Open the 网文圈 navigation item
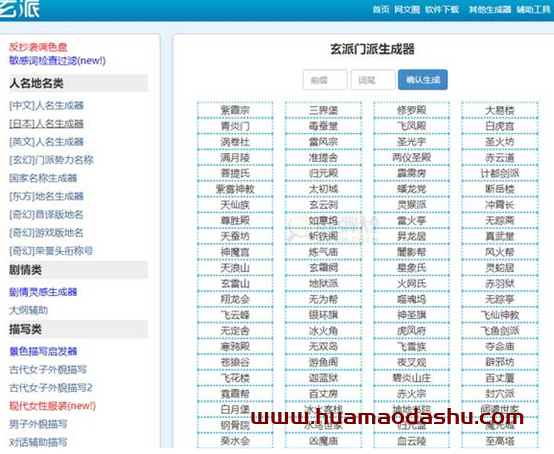The image size is (554, 454). (407, 10)
